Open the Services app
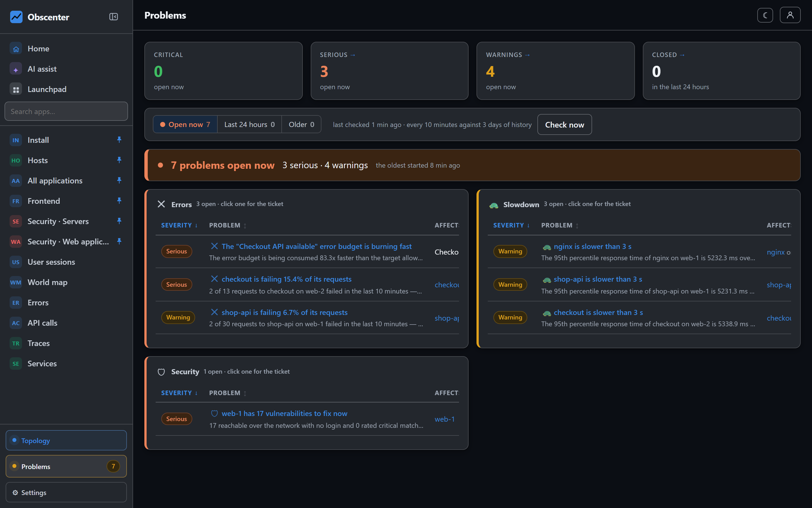The height and width of the screenshot is (508, 812). click(x=66, y=364)
